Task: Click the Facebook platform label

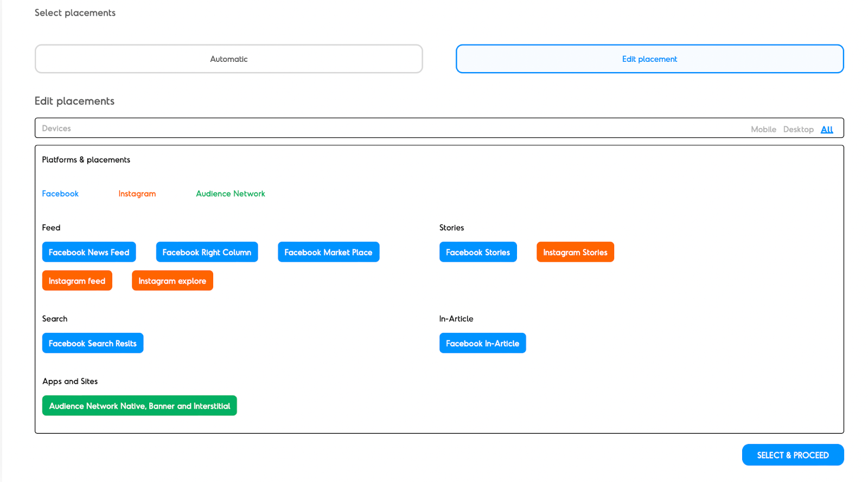Action: (60, 194)
